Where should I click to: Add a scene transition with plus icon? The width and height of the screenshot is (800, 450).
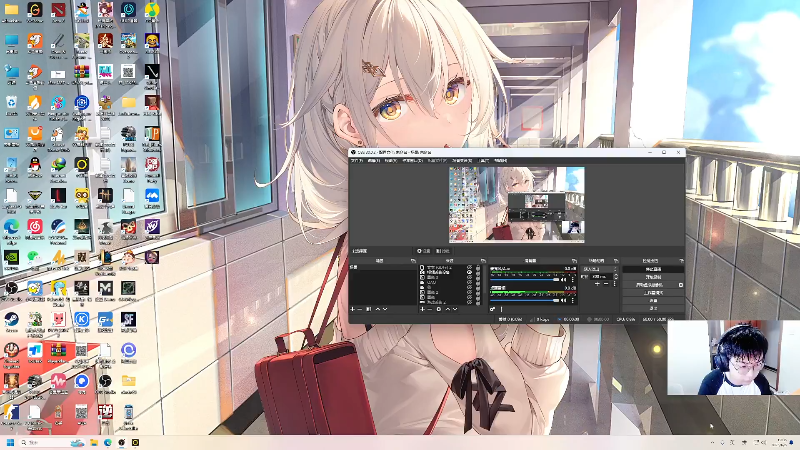point(597,284)
